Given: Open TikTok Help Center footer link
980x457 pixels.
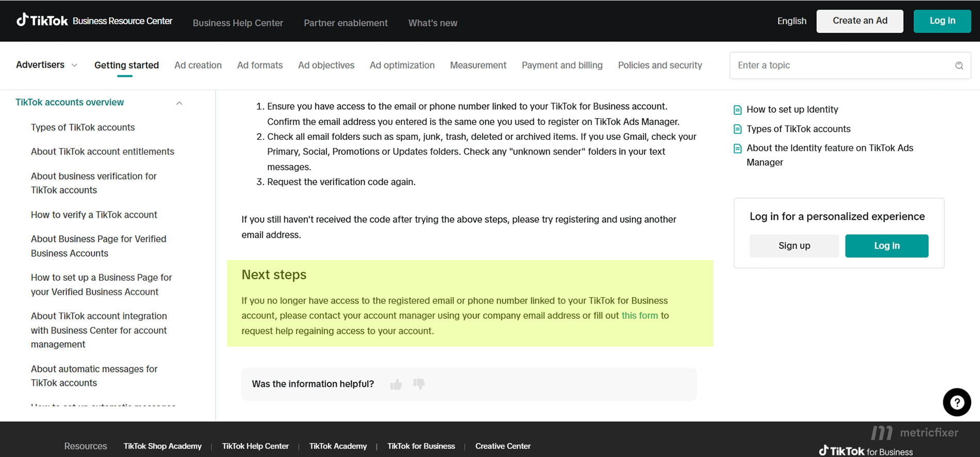Looking at the screenshot, I should [255, 446].
